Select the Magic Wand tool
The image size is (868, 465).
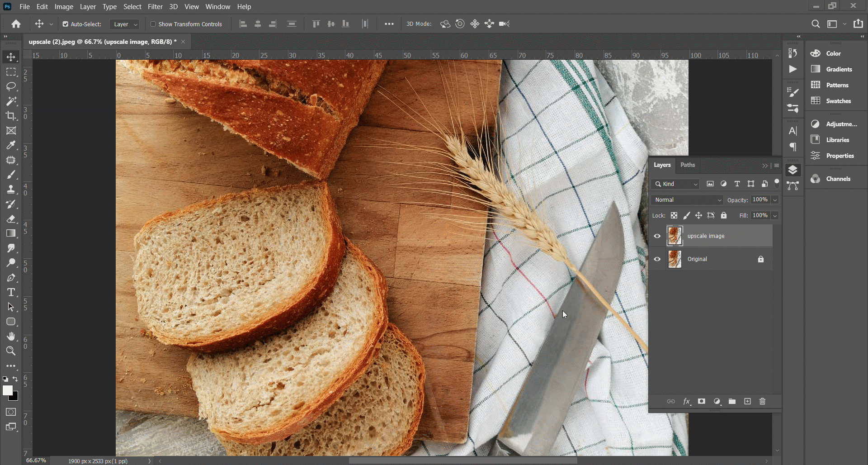pos(11,101)
